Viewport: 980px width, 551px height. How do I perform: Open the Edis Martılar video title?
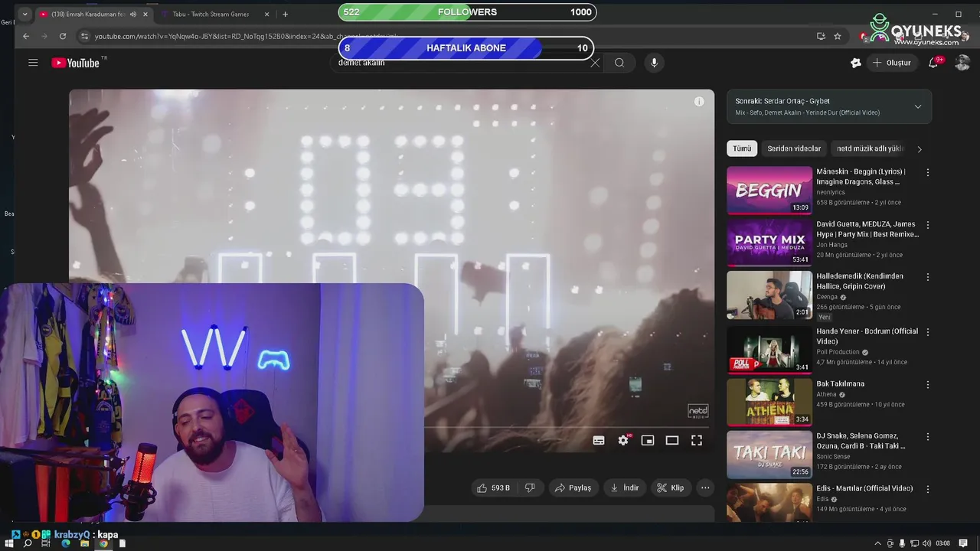pos(864,488)
